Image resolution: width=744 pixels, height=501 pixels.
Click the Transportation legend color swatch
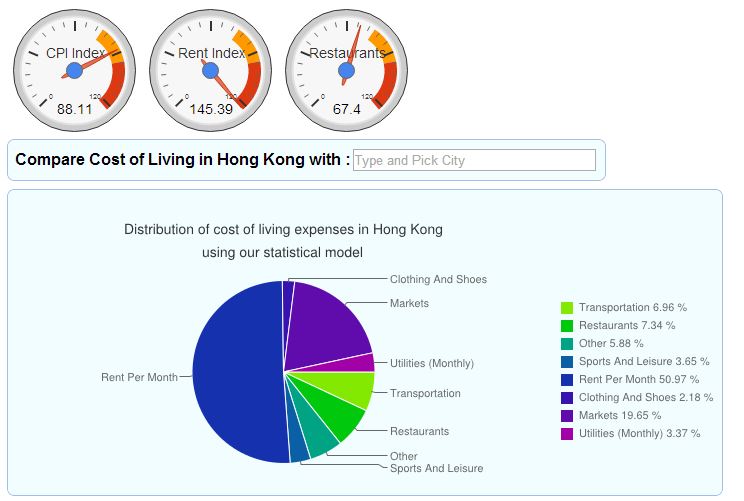point(567,308)
